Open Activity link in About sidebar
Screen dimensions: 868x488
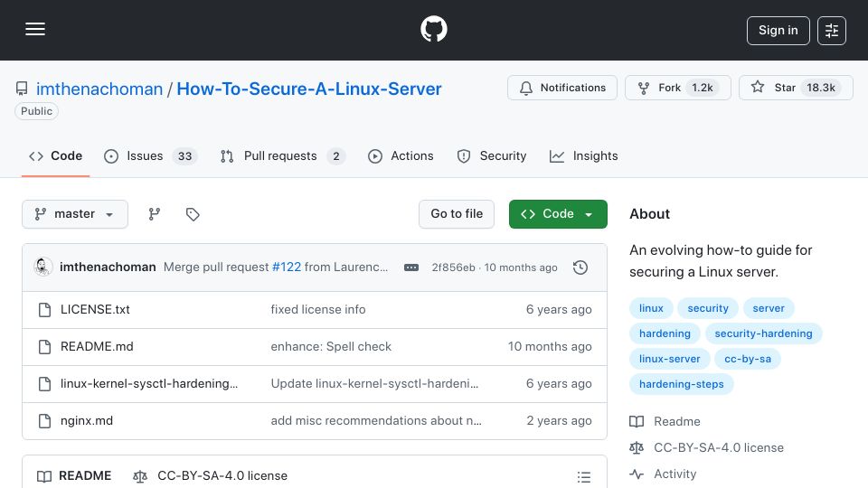coord(663,474)
